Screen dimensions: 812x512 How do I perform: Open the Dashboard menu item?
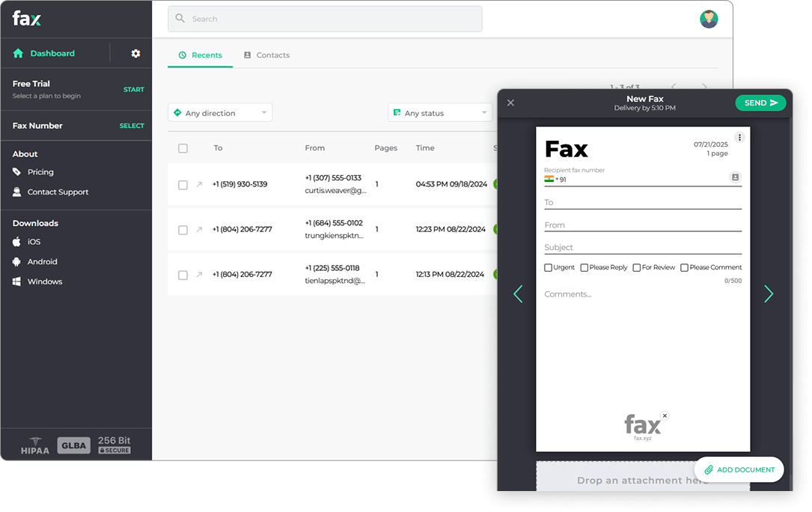(52, 53)
